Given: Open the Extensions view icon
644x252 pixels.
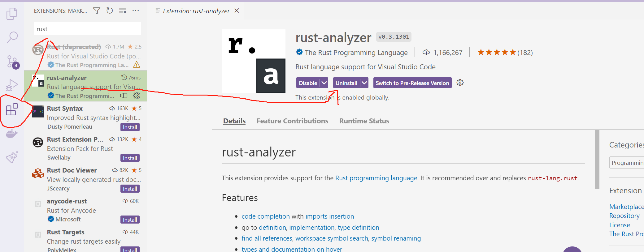Looking at the screenshot, I should click(x=12, y=109).
